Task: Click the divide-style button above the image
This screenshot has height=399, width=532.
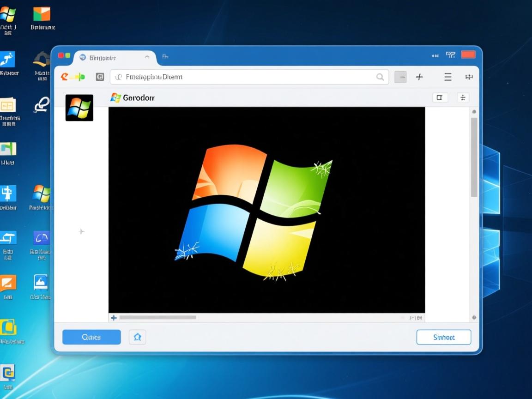Action: click(463, 97)
